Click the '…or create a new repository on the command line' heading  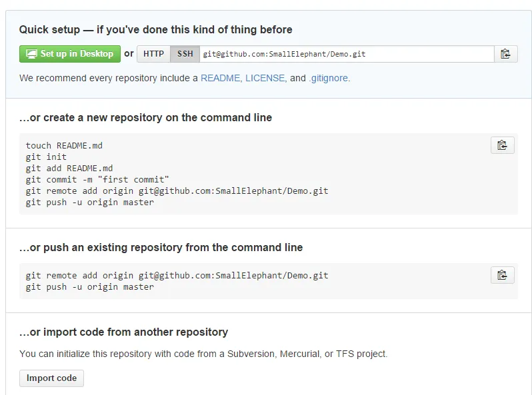tap(145, 117)
